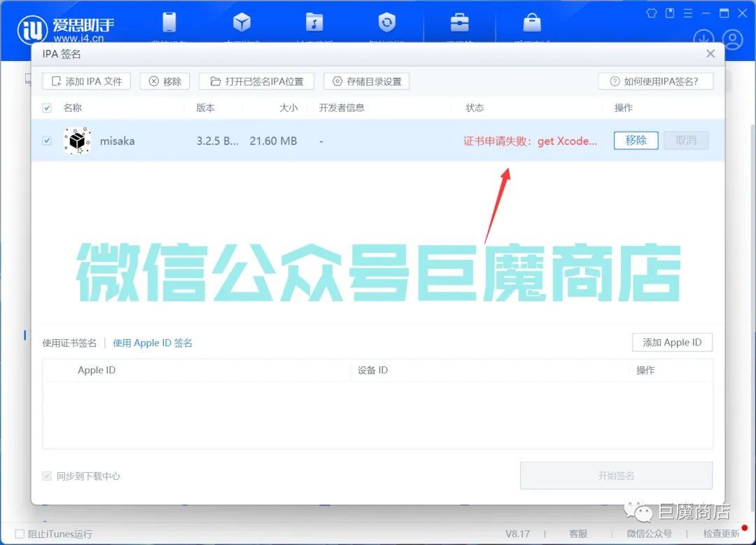The width and height of the screenshot is (756, 545).
Task: Click the shirt skin icon in title bar
Action: [x=652, y=13]
